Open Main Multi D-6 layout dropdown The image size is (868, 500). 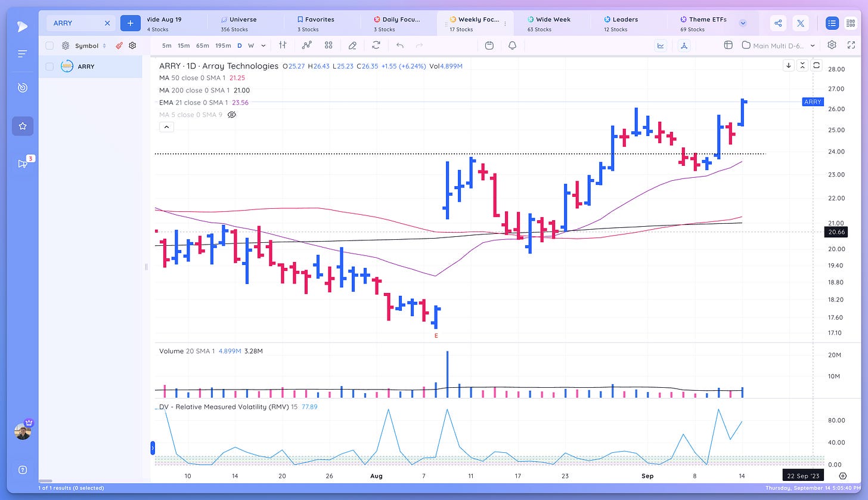tap(779, 45)
